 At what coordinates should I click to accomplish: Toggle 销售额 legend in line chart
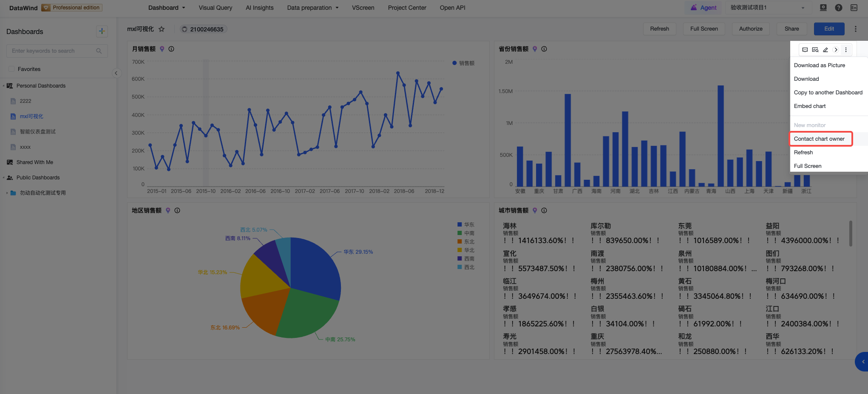coord(463,63)
